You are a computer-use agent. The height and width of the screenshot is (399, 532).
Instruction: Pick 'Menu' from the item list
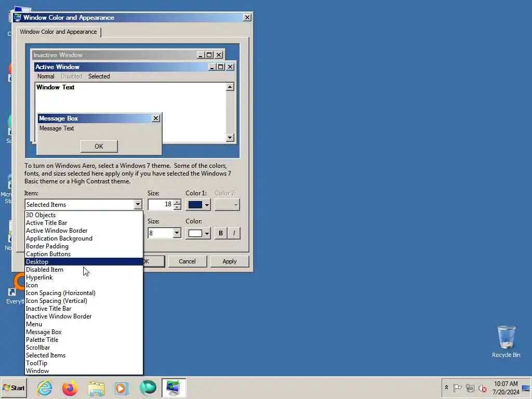[84, 324]
